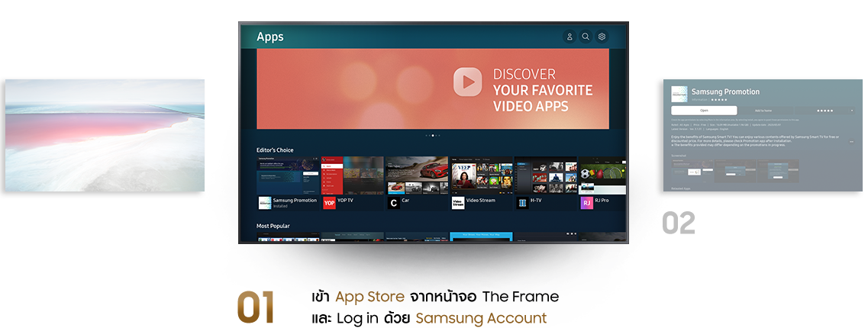868x328 pixels.
Task: Click 'Samsung Account' text in step 01 caption
Action: 481,319
